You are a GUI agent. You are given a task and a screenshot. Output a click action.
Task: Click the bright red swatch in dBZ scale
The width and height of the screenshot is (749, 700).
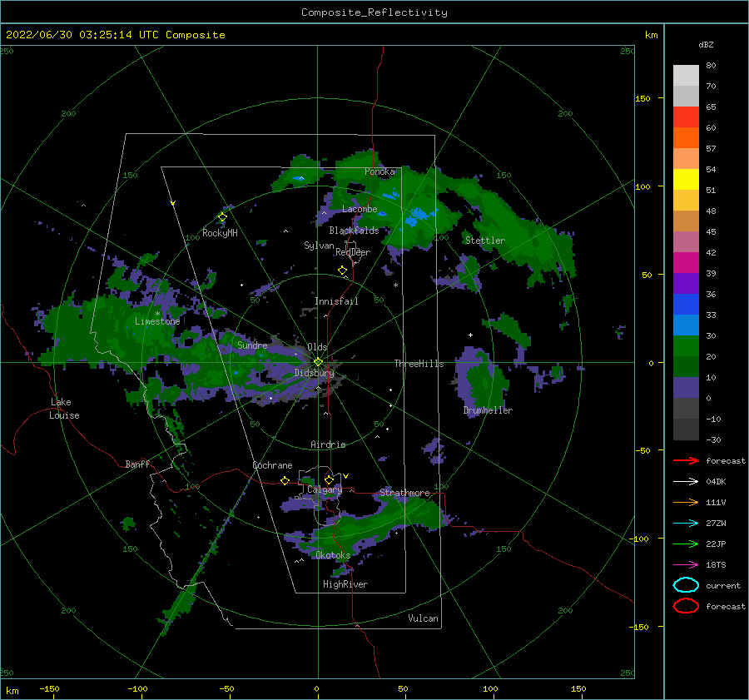[686, 117]
